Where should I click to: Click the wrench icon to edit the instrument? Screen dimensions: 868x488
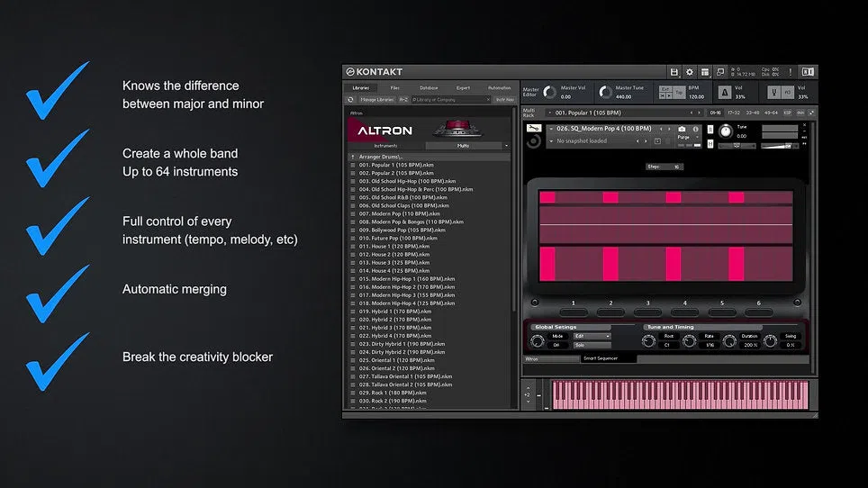(x=533, y=129)
